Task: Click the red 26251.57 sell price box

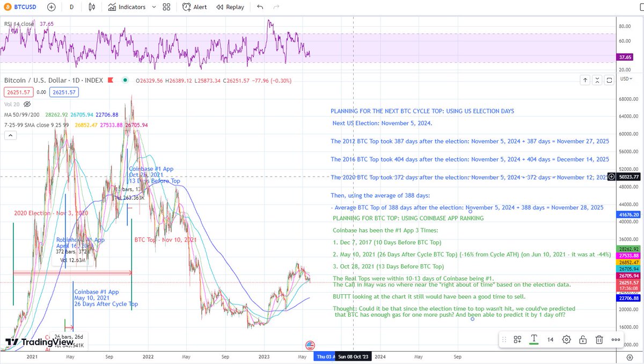Action: (19, 92)
